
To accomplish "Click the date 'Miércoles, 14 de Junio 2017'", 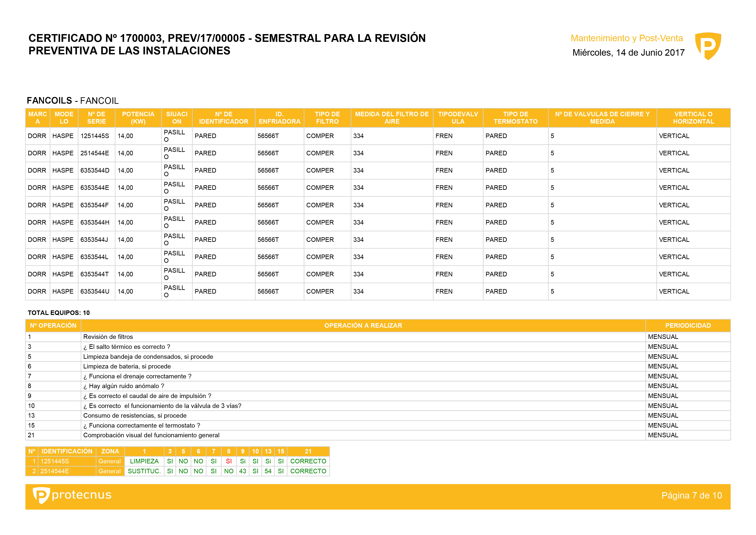I will coord(628,53).
